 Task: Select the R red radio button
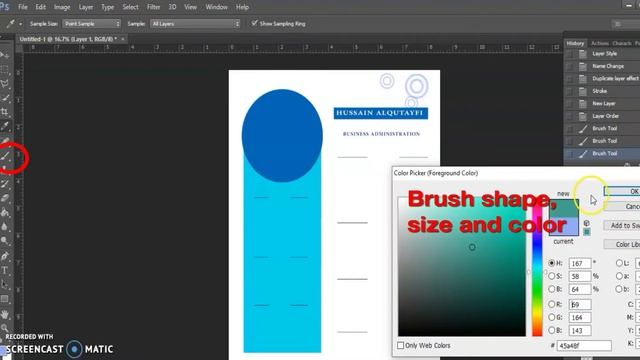click(552, 304)
